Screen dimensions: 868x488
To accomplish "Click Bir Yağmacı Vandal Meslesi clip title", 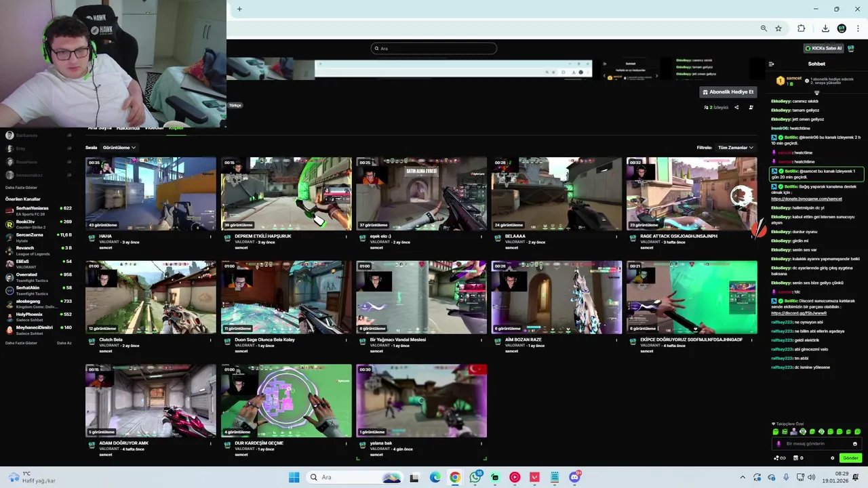I will click(398, 340).
